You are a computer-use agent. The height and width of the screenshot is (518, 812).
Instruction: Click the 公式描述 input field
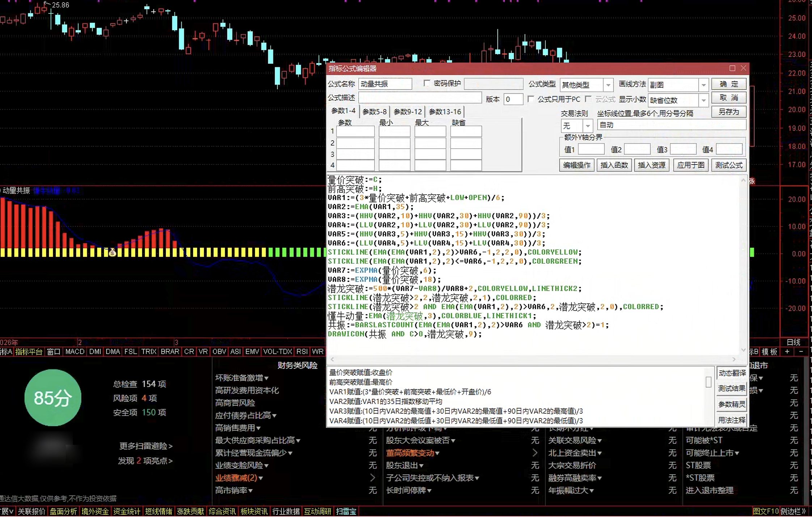point(420,98)
